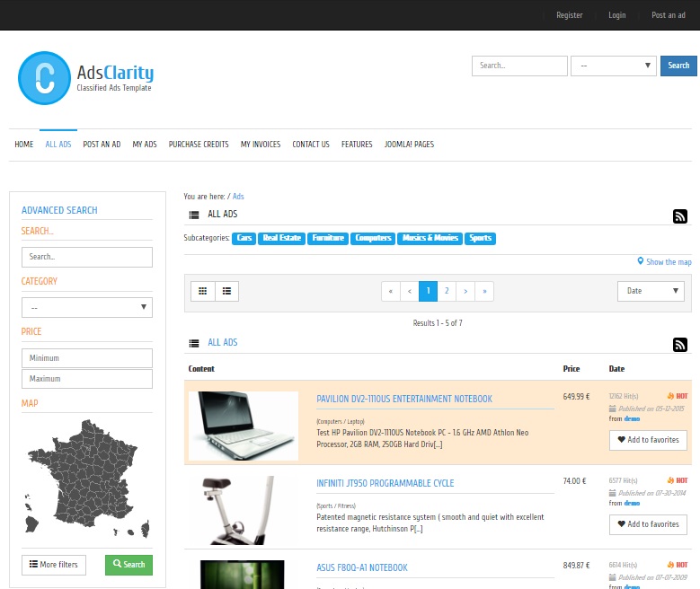Add Pavilion notebook to favorites
This screenshot has height=589, width=700.
pos(648,440)
